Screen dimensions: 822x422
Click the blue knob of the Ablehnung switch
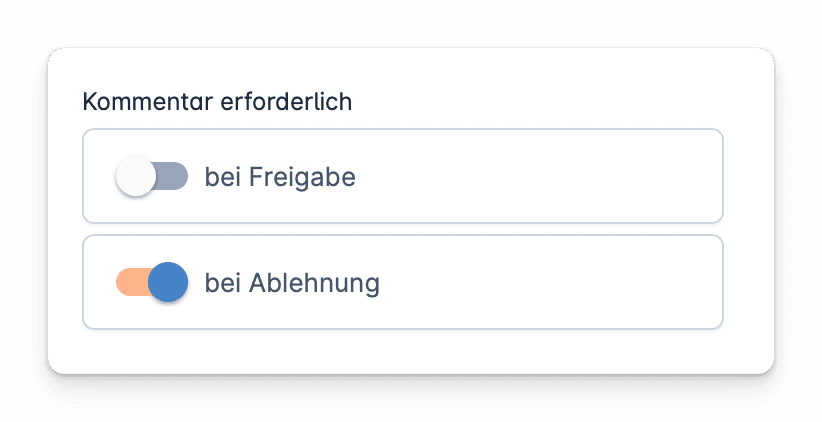point(168,283)
